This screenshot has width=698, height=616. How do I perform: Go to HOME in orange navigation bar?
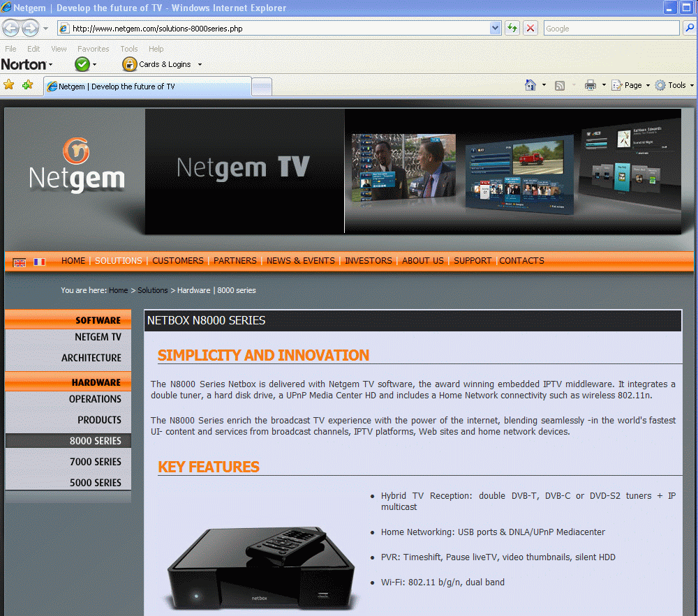coord(73,261)
